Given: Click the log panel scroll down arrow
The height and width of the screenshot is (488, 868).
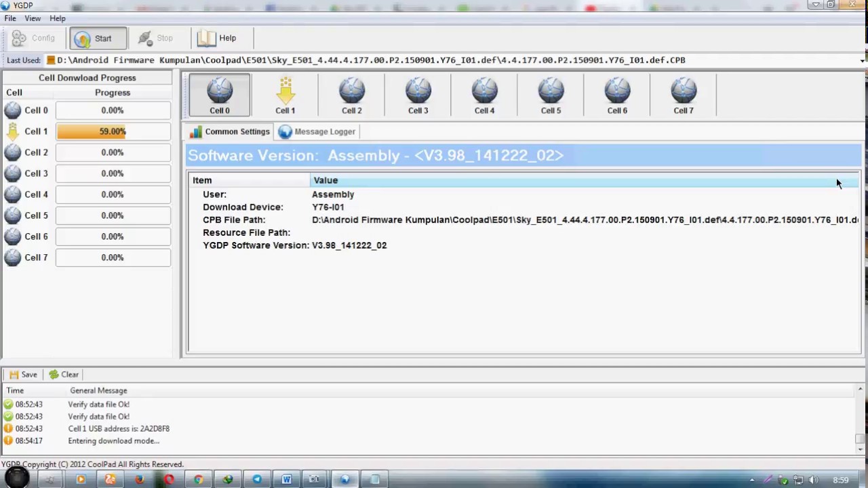Looking at the screenshot, I should coord(860,449).
